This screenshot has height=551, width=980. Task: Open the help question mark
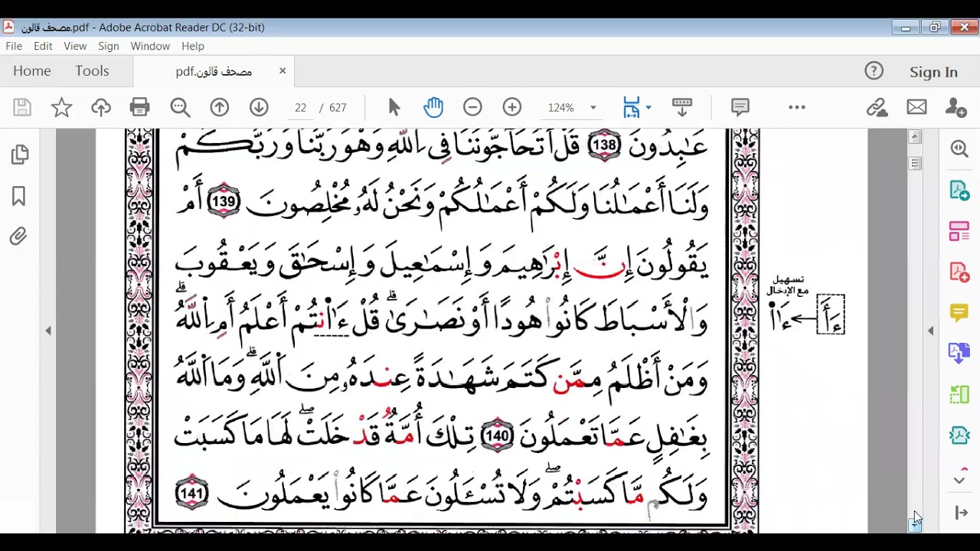click(x=874, y=71)
